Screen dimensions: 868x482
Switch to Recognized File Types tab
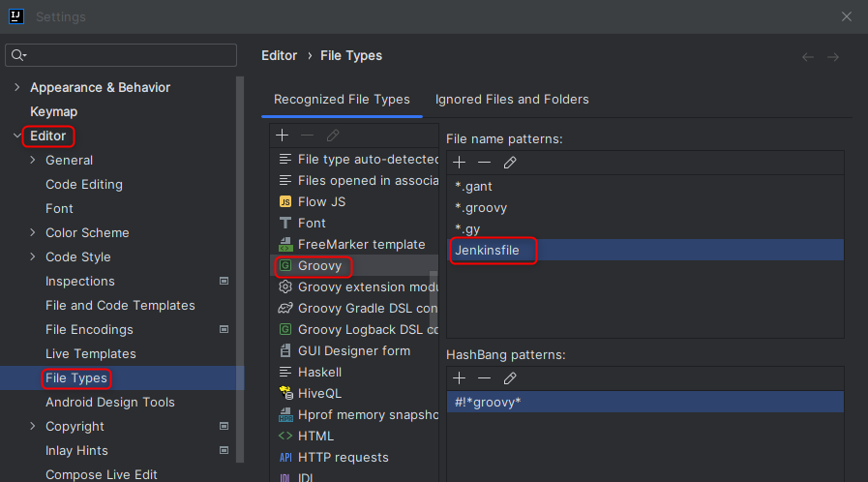point(342,100)
